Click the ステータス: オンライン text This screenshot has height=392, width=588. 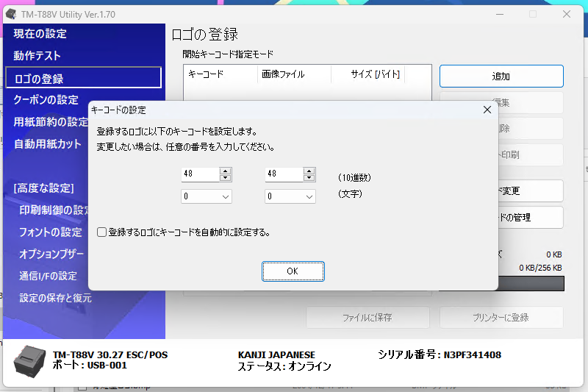point(284,366)
